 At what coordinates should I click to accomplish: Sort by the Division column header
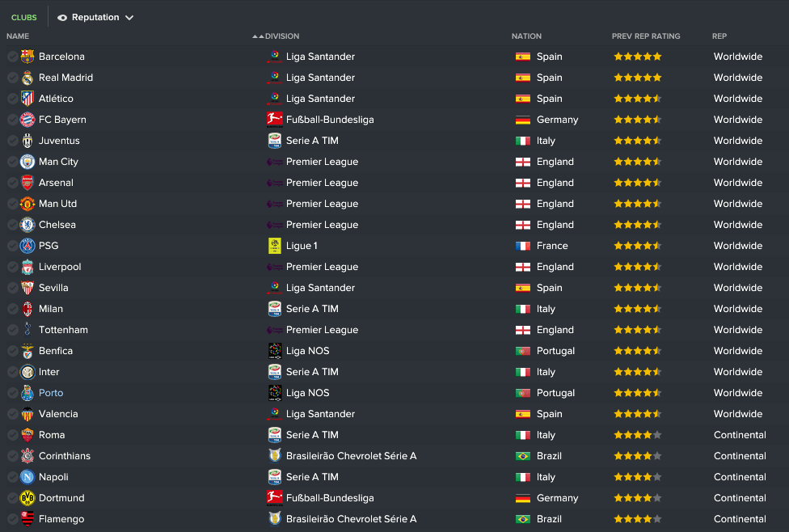282,36
